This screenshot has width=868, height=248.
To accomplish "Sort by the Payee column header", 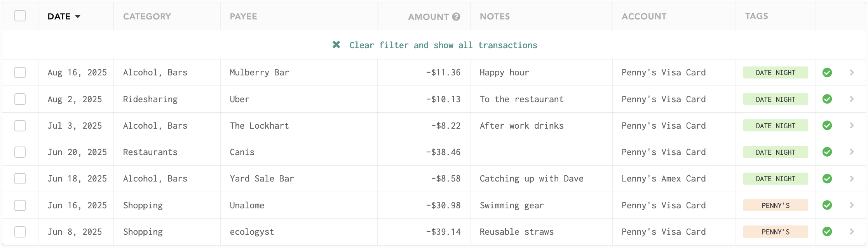I will point(243,16).
